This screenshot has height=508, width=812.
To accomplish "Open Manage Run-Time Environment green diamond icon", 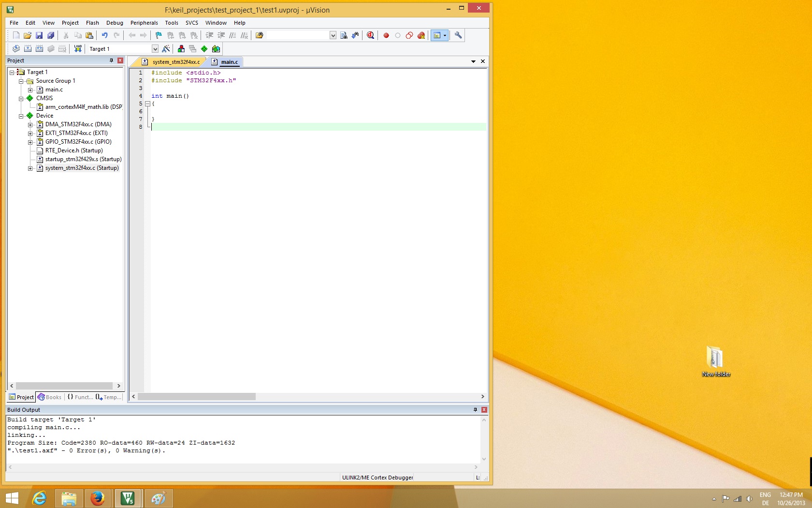I will (x=204, y=49).
